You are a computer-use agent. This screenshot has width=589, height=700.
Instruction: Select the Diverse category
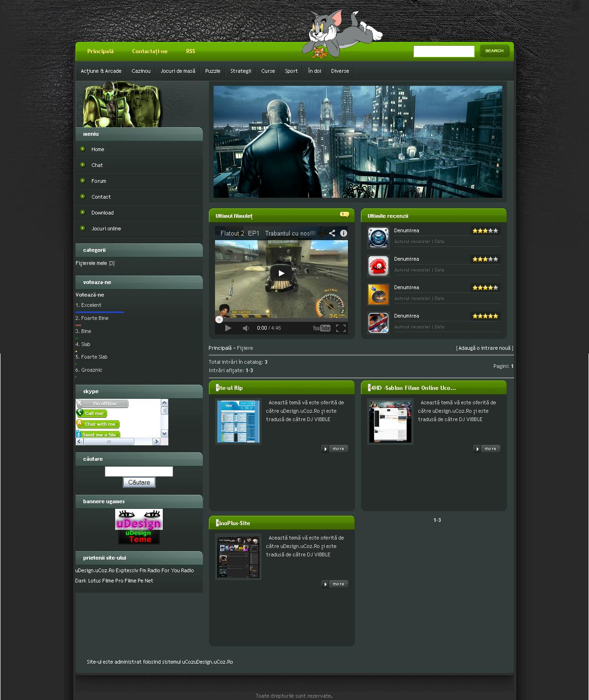340,71
